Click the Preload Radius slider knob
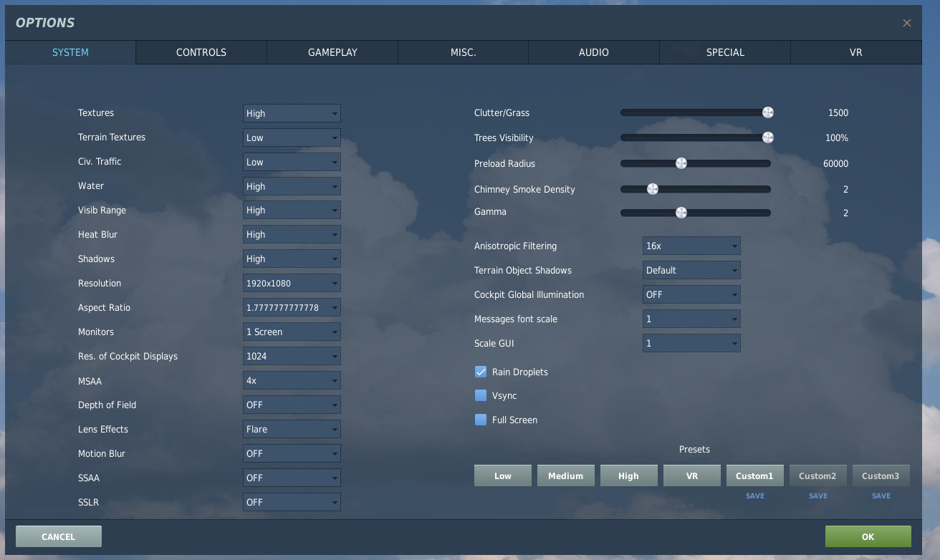Viewport: 940px width, 560px height. click(x=681, y=163)
